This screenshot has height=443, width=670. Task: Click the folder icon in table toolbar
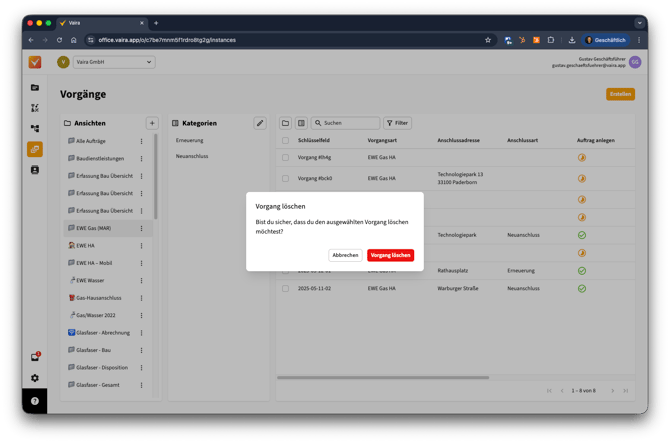tap(285, 123)
